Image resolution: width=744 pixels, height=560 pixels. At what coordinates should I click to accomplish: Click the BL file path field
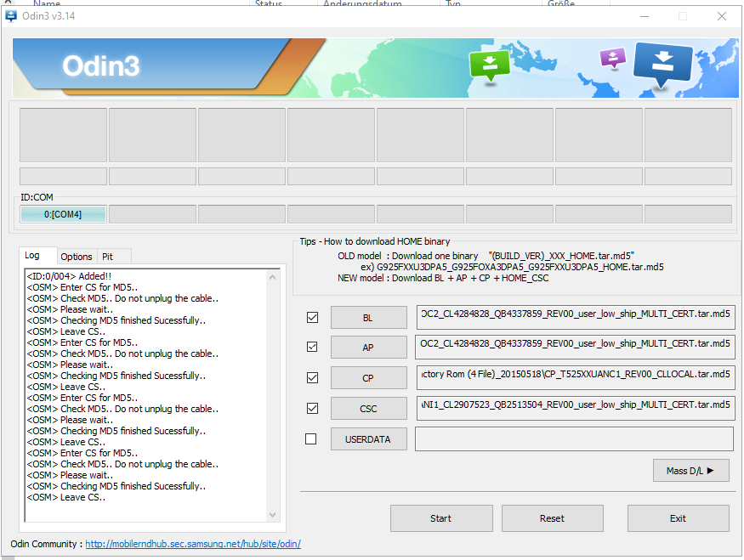tap(575, 317)
